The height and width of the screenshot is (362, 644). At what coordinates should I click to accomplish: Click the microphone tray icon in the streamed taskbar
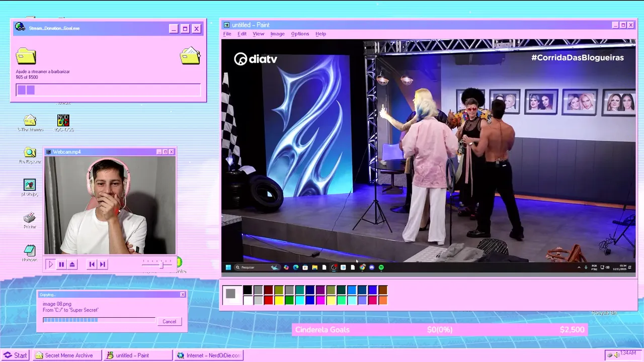tap(586, 267)
